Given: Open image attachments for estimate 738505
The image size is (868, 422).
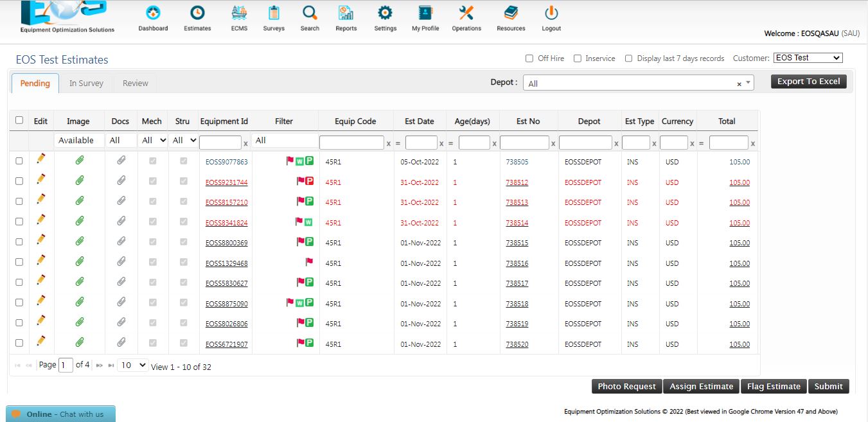Looking at the screenshot, I should tap(78, 161).
